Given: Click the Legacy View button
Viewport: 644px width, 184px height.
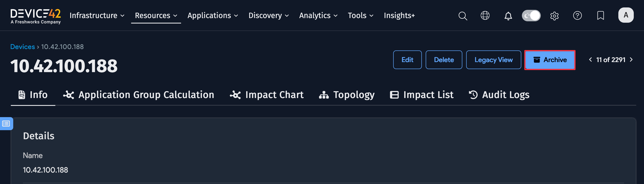Looking at the screenshot, I should 493,60.
